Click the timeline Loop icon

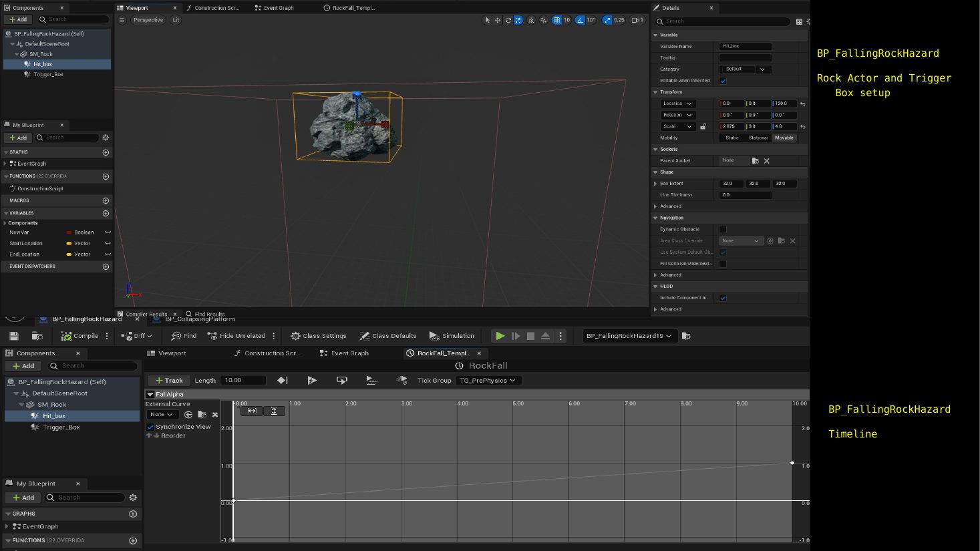(342, 380)
